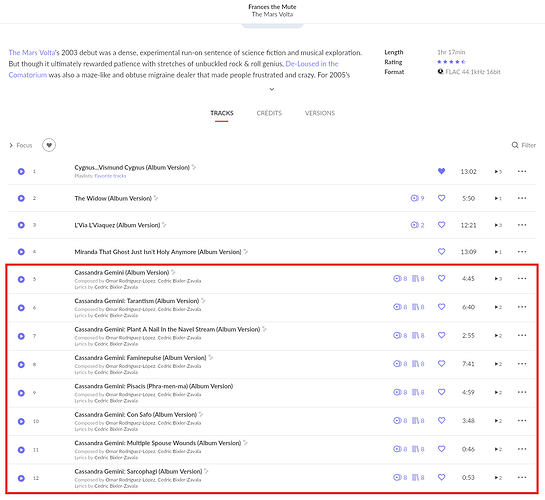Favorite Miranda That Ghost track heart
This screenshot has height=500, width=545.
[441, 251]
